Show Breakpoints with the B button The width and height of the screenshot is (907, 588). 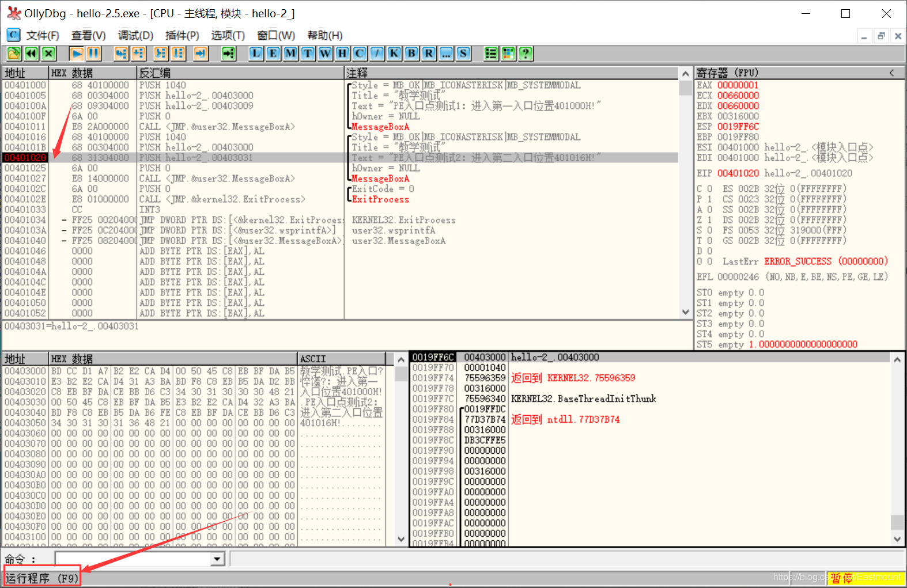(411, 54)
